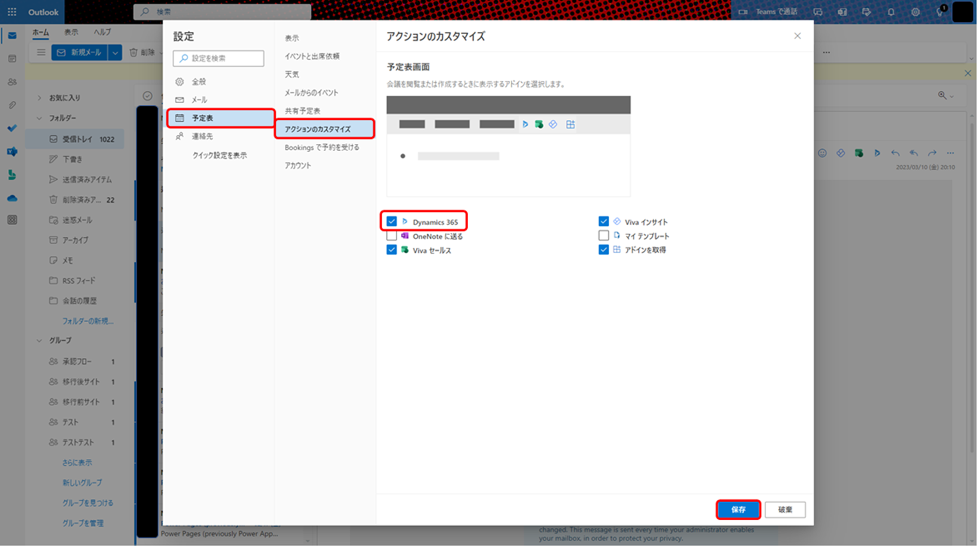Open People icon in left rail

click(12, 82)
